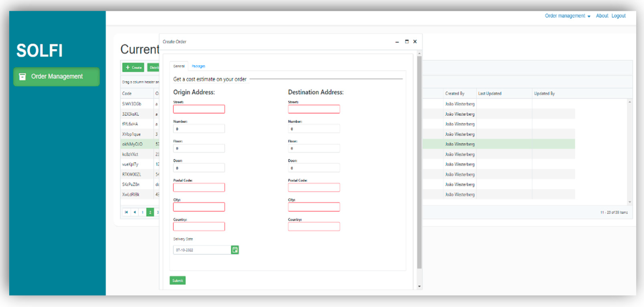Click the Logout link

point(618,16)
